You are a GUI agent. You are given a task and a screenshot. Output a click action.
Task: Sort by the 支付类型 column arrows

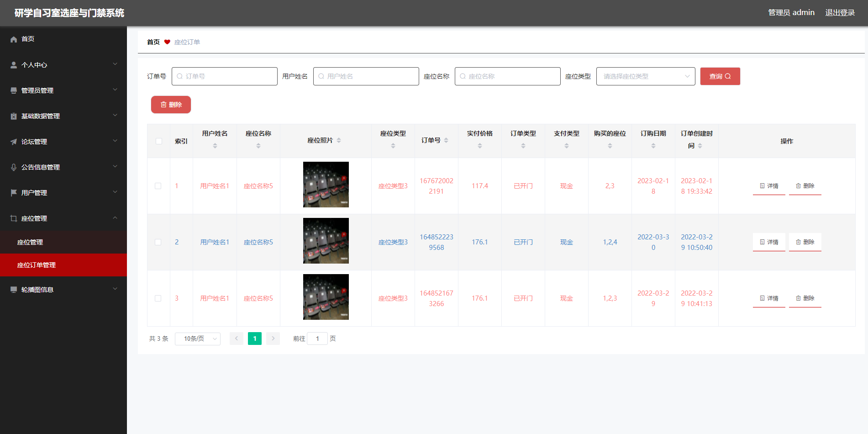pyautogui.click(x=567, y=146)
